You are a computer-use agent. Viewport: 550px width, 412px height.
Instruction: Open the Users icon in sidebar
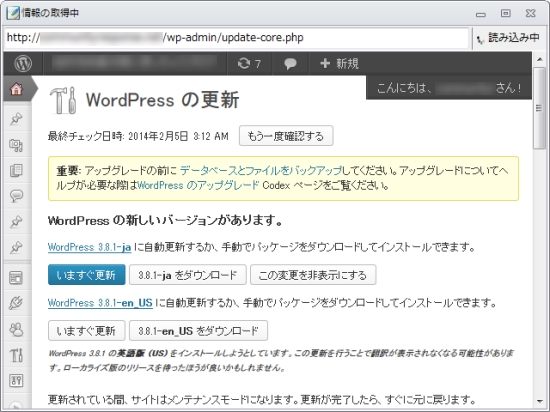(x=16, y=329)
